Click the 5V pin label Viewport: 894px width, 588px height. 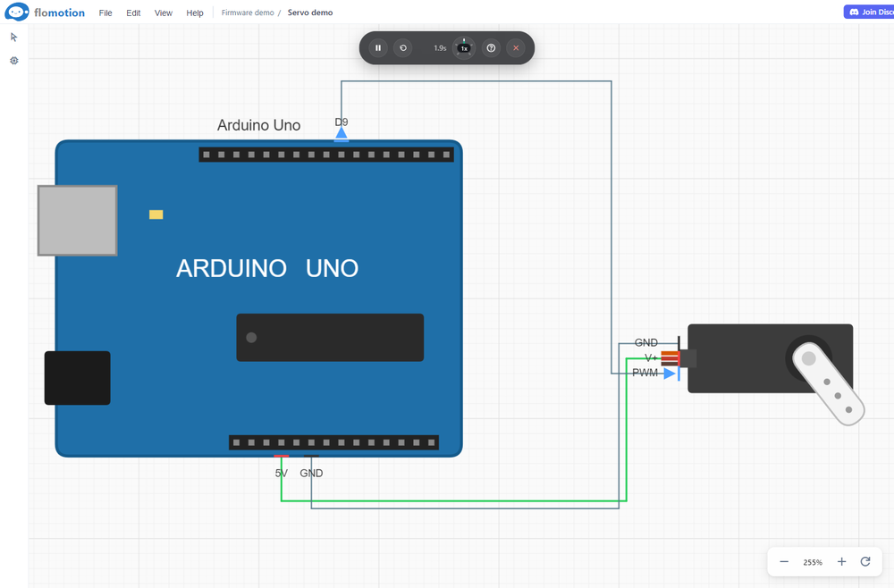pos(281,473)
